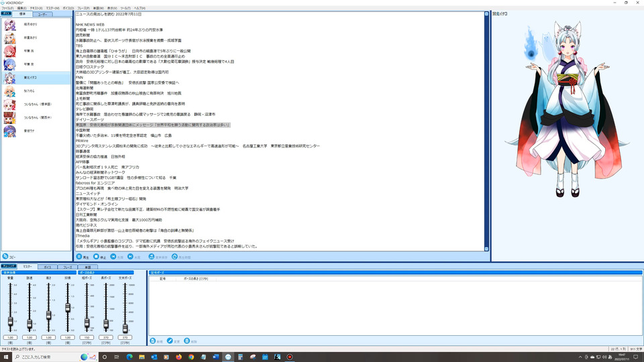Open Chrome from the taskbar
This screenshot has width=644, height=362.
191,357
